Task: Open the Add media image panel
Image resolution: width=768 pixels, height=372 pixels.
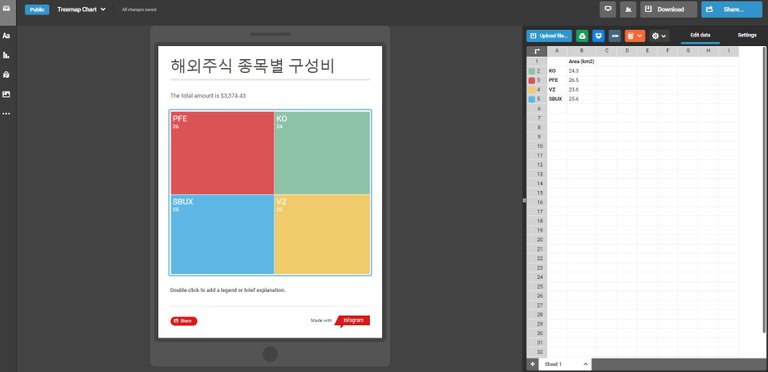Action: (x=6, y=94)
